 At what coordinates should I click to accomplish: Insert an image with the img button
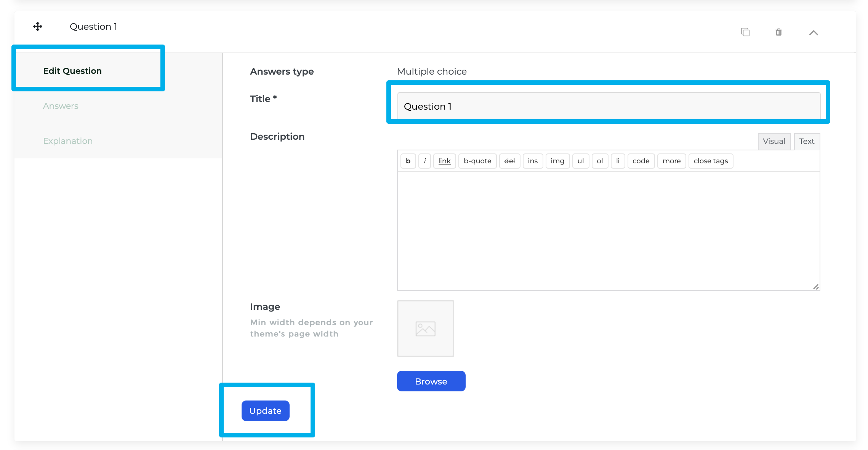(x=557, y=161)
